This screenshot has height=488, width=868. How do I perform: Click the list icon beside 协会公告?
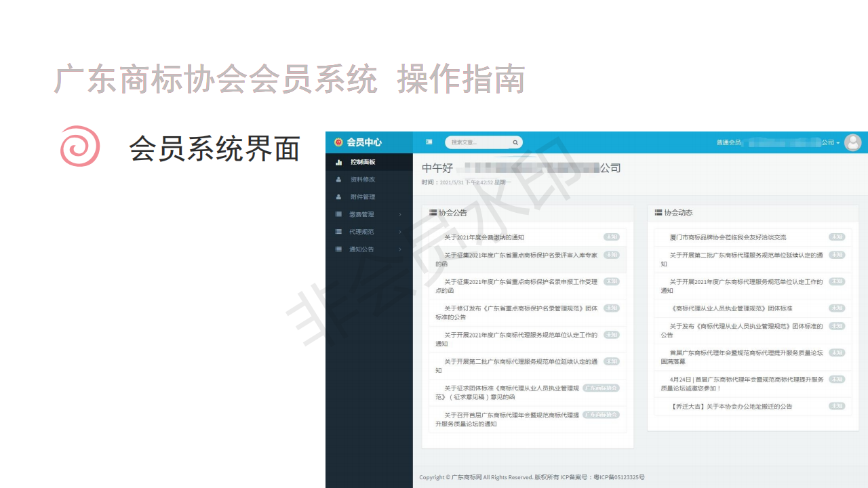coord(433,213)
